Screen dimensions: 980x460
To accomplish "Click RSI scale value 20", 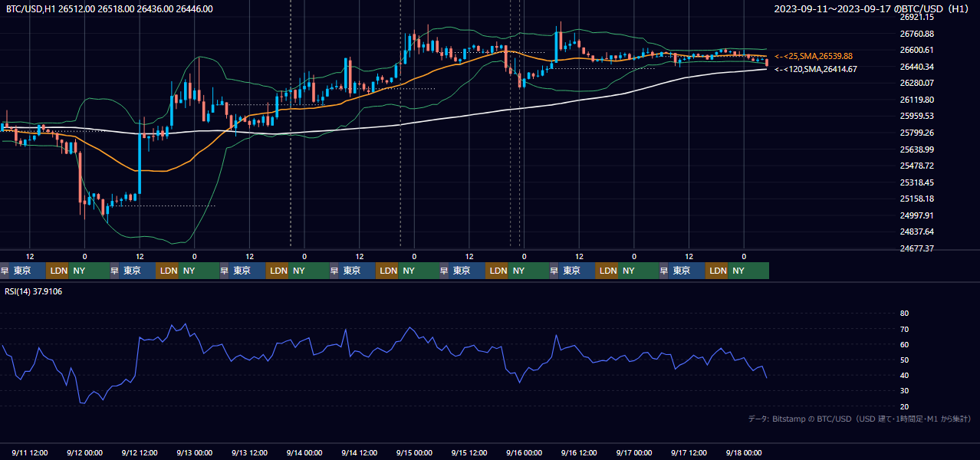I will point(904,406).
